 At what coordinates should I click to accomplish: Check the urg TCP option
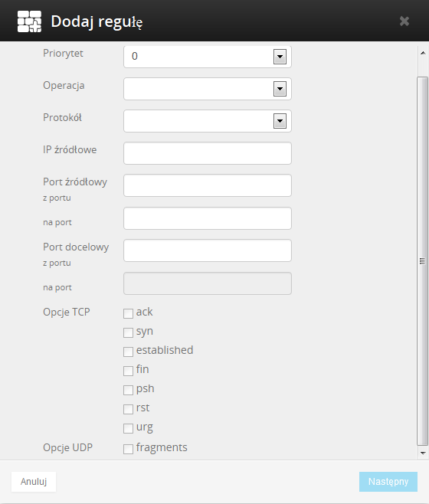[x=128, y=428]
